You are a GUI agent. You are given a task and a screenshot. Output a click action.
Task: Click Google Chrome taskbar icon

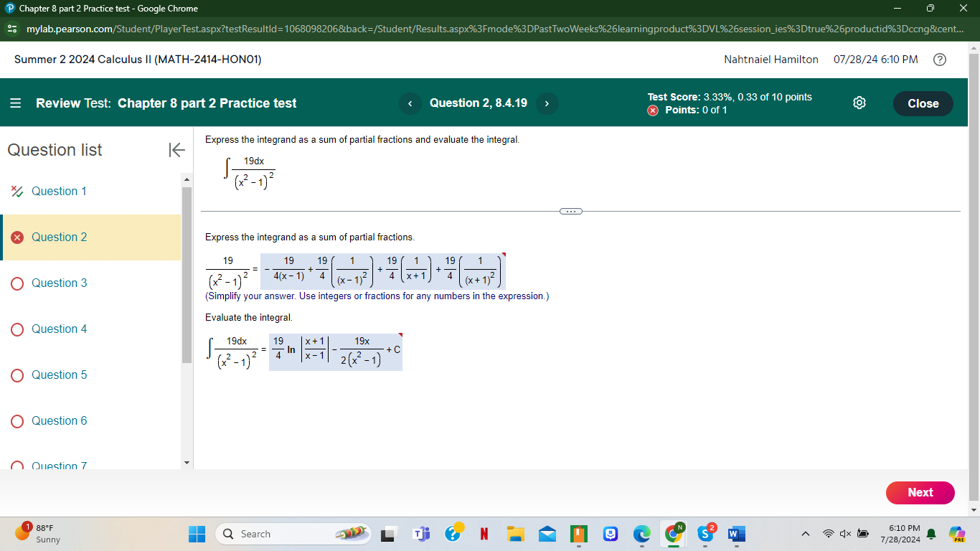tap(674, 534)
